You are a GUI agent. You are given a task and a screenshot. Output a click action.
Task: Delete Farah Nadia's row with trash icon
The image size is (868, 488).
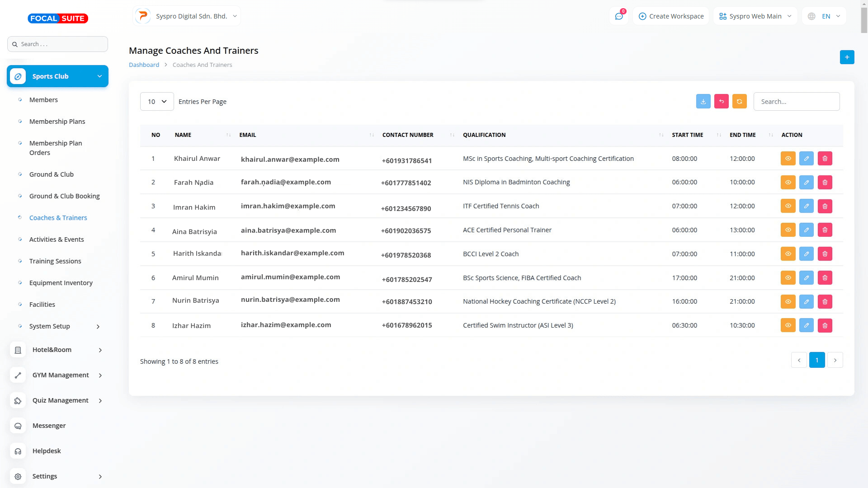825,183
